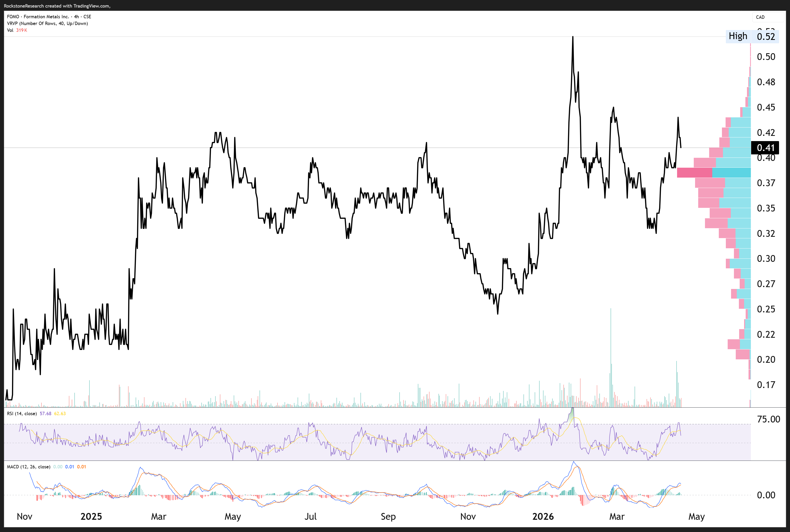Image resolution: width=790 pixels, height=532 pixels.
Task: Click the 2026 label on time axis
Action: (542, 516)
